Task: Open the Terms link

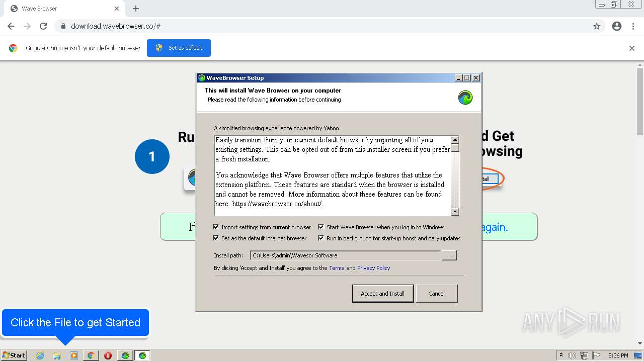Action: point(337,268)
